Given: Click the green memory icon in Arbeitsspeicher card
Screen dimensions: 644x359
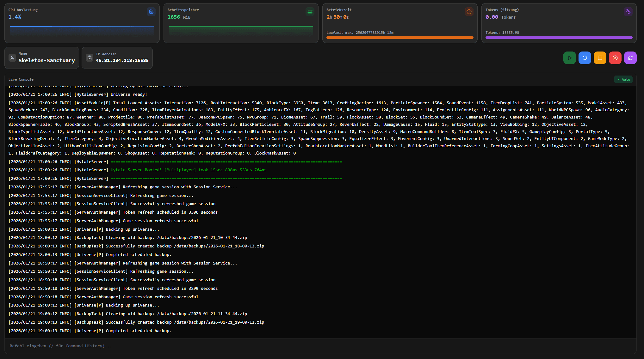Looking at the screenshot, I should (310, 12).
